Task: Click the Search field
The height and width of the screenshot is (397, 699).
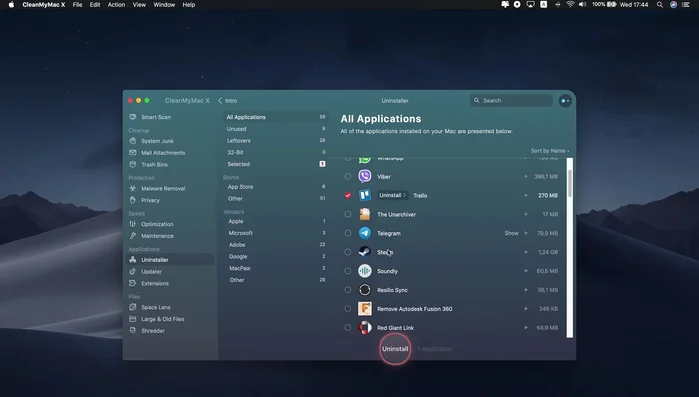Action: (x=511, y=101)
